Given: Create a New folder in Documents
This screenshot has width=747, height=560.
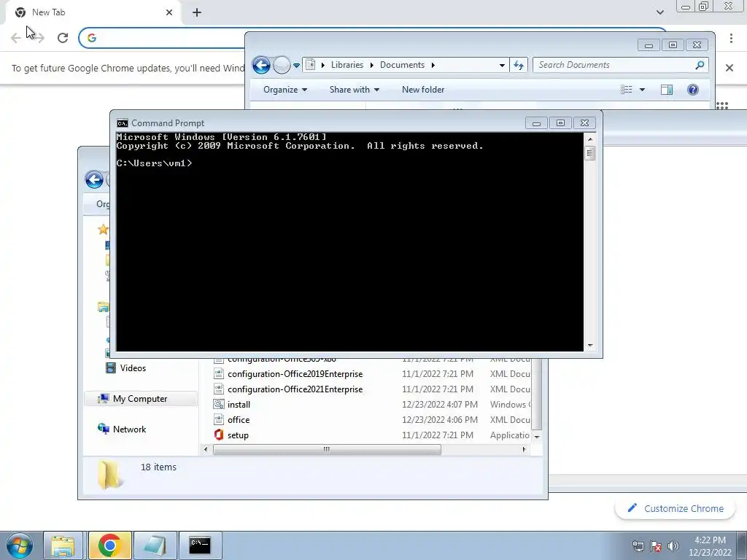Looking at the screenshot, I should pos(423,90).
